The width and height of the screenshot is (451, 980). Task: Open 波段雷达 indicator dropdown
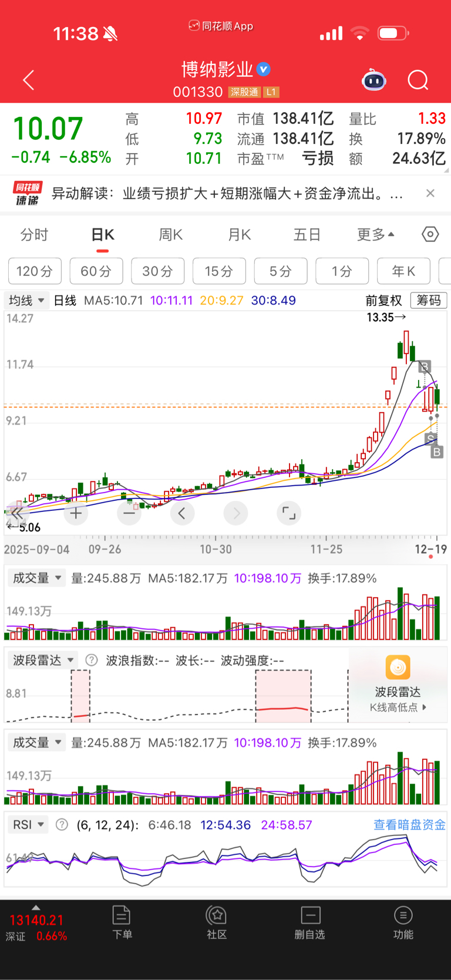point(43,660)
